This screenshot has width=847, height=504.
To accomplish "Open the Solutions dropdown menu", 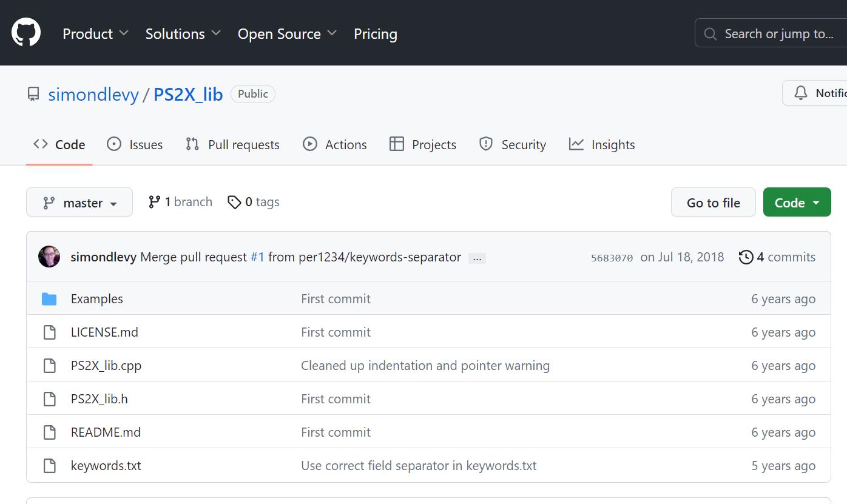I will click(183, 34).
